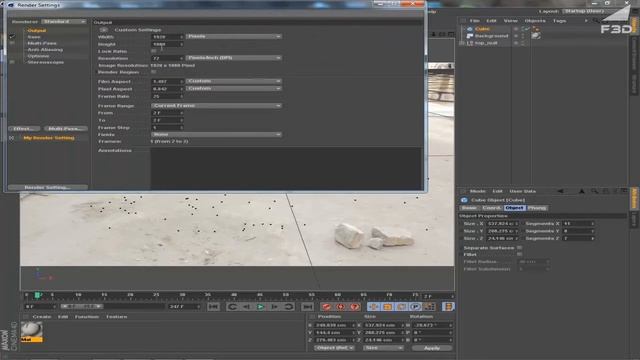Image resolution: width=640 pixels, height=360 pixels.
Task: Open Attribute Manager Mode menu
Action: [478, 191]
